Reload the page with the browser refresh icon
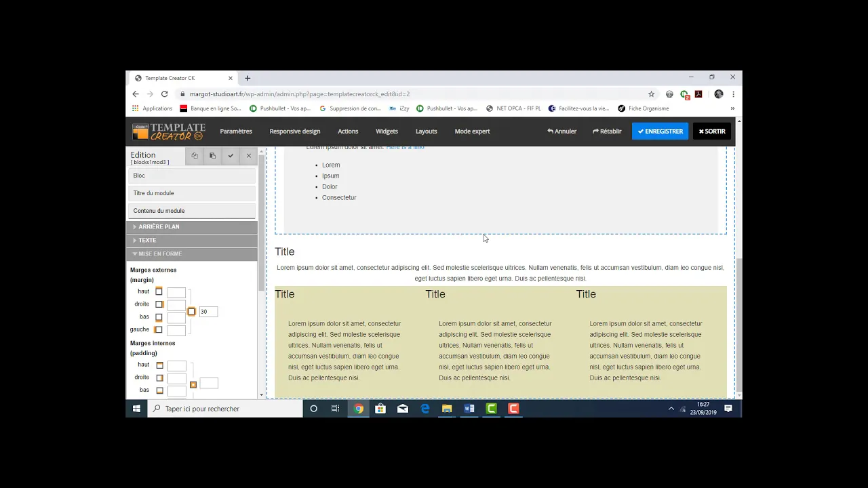The height and width of the screenshot is (488, 868). point(164,94)
